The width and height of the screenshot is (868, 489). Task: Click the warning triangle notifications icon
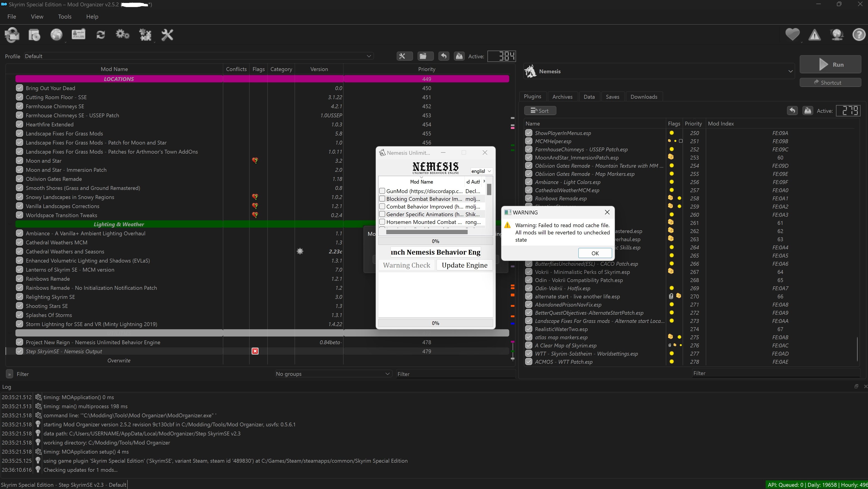click(x=814, y=35)
